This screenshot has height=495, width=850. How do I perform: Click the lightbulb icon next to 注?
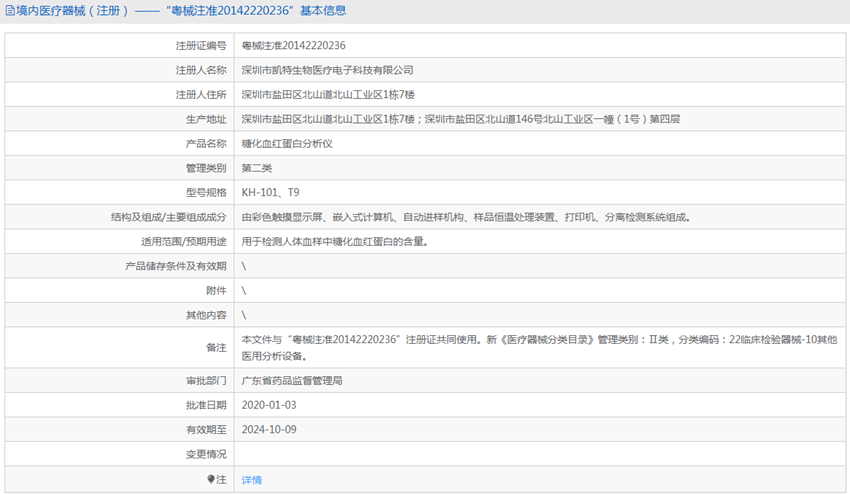211,479
